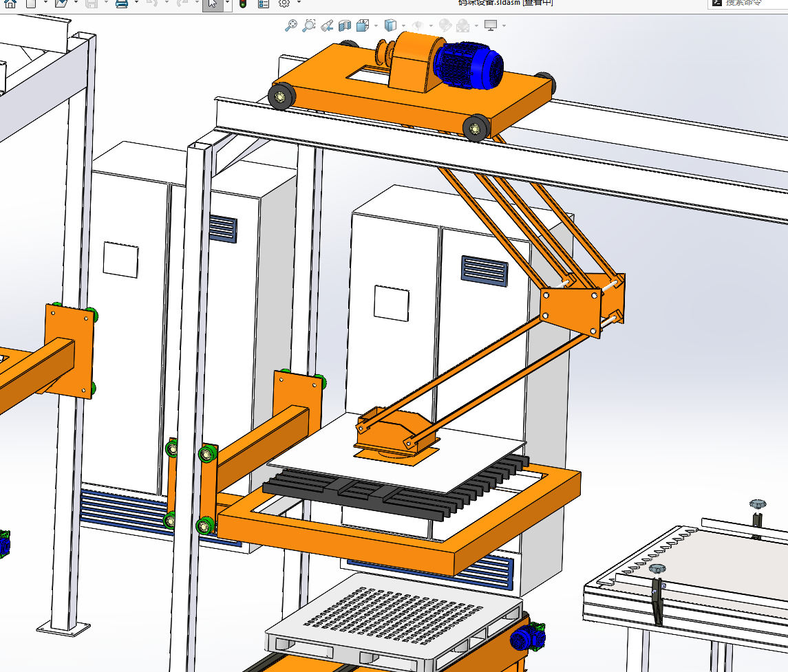
Task: Click the Save disk icon
Action: tap(92, 3)
